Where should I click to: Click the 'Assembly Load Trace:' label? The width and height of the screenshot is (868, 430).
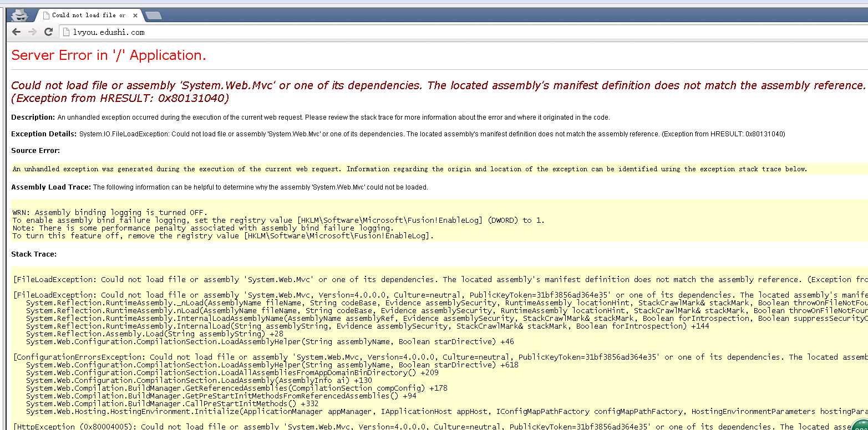click(x=51, y=187)
